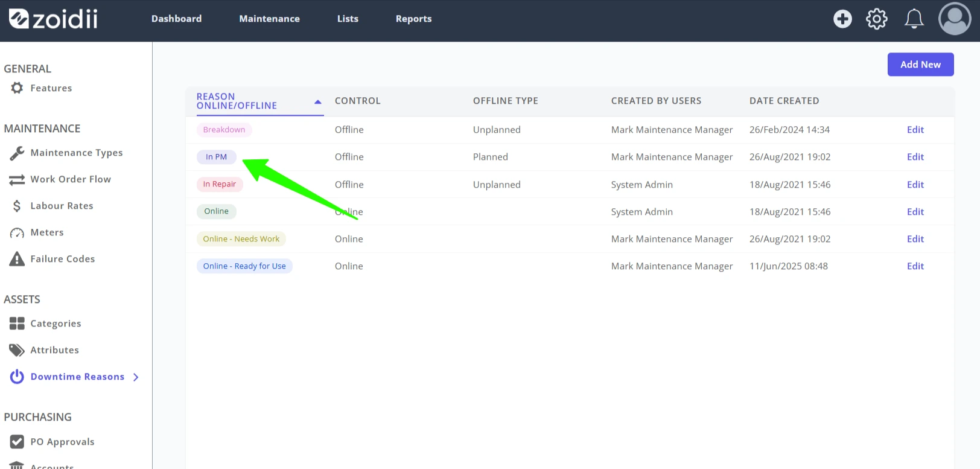The height and width of the screenshot is (469, 980).
Task: Click Planned offline type cell
Action: (491, 157)
